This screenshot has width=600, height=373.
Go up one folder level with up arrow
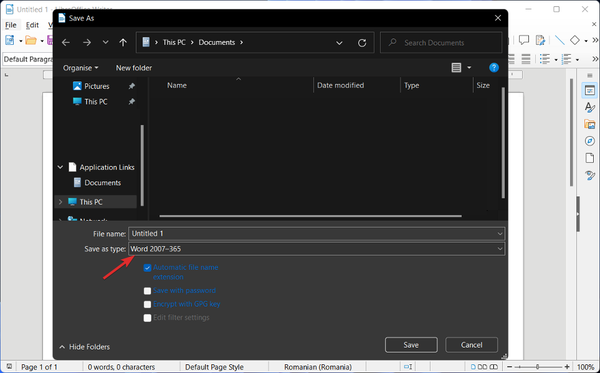[123, 42]
